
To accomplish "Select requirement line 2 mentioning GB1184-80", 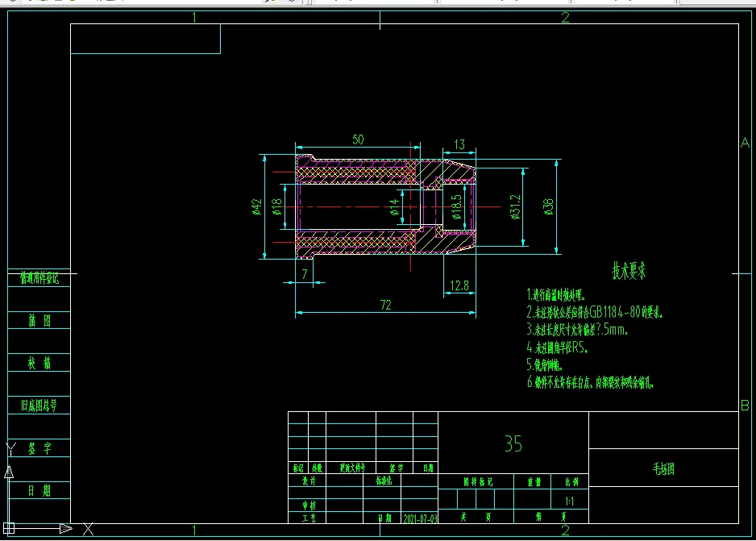I will (x=595, y=312).
